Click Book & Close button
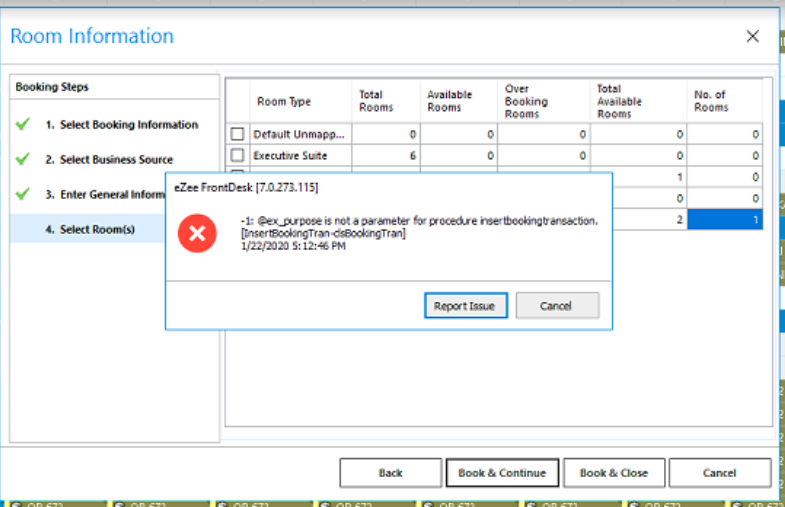 pyautogui.click(x=614, y=473)
